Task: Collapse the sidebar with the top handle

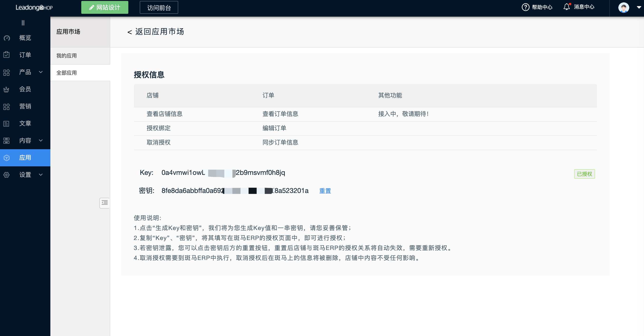Action: point(23,23)
